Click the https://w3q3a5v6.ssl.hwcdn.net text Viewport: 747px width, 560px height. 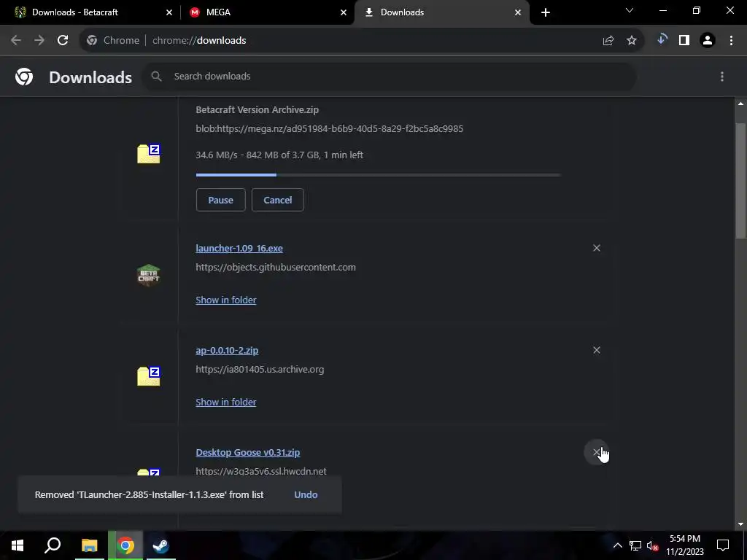click(261, 472)
